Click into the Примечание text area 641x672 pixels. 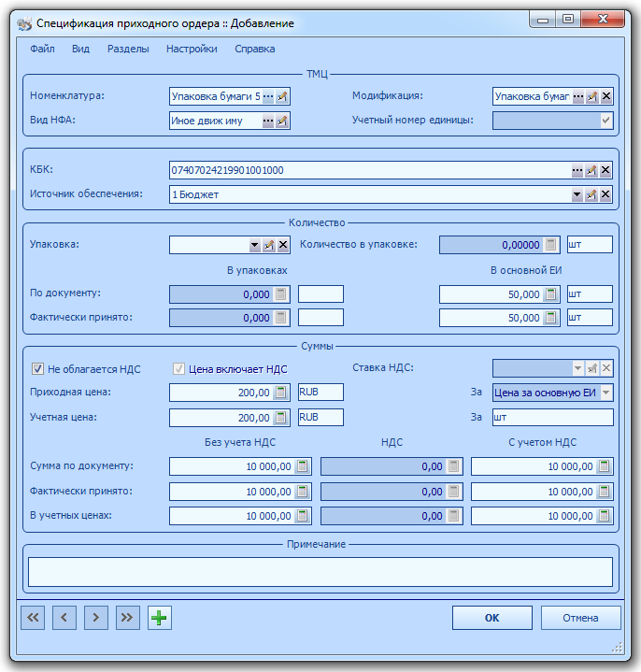(x=320, y=572)
